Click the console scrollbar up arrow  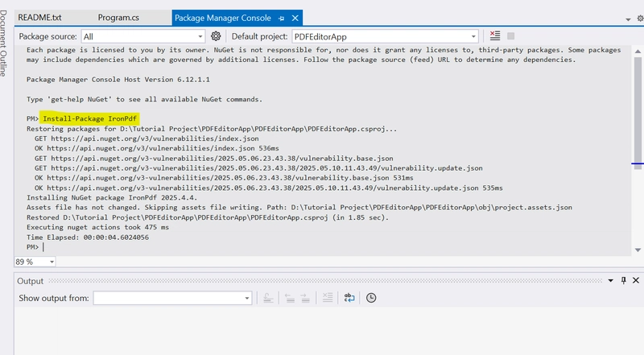pos(638,52)
